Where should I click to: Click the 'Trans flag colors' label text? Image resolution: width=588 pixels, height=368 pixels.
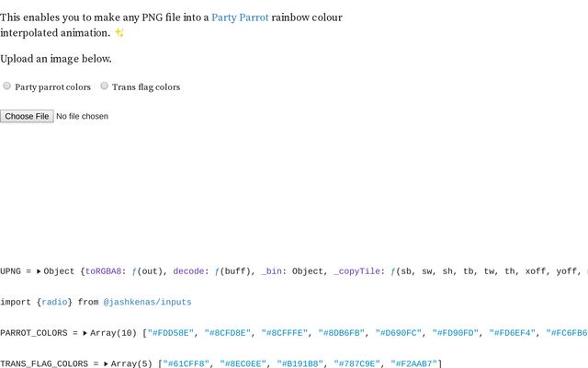[146, 87]
